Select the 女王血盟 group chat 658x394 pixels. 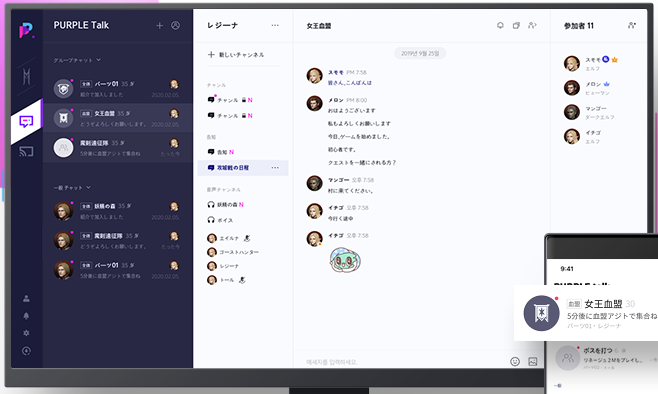(x=118, y=118)
